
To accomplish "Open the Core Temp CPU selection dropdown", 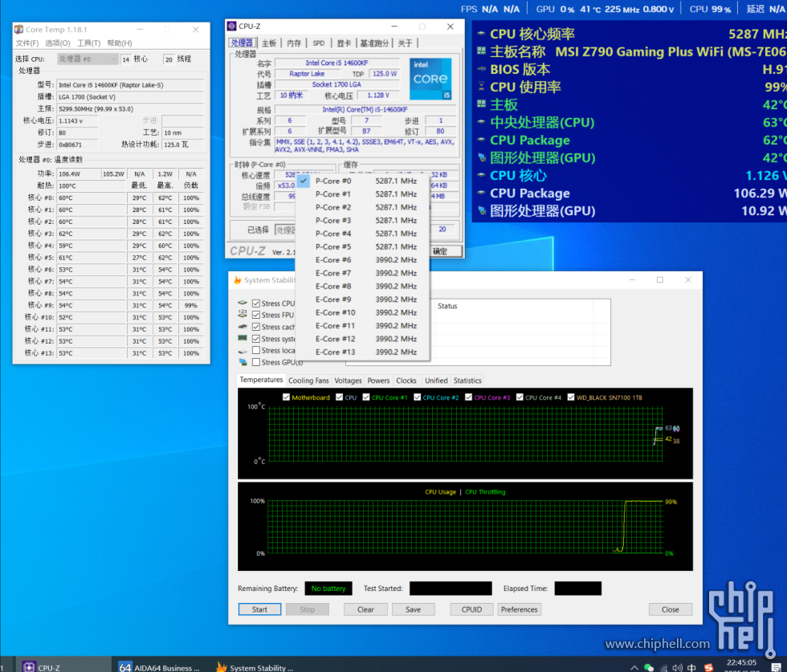I will (88, 59).
